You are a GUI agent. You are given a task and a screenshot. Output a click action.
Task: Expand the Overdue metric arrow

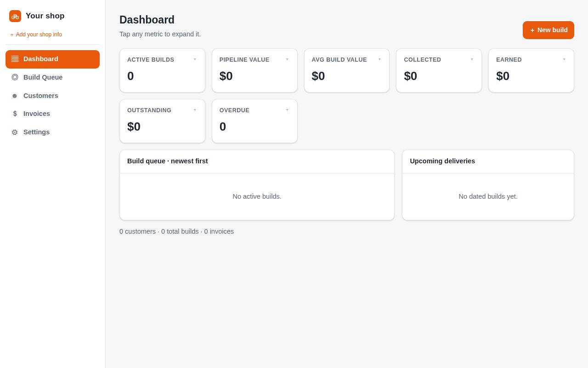pyautogui.click(x=287, y=110)
